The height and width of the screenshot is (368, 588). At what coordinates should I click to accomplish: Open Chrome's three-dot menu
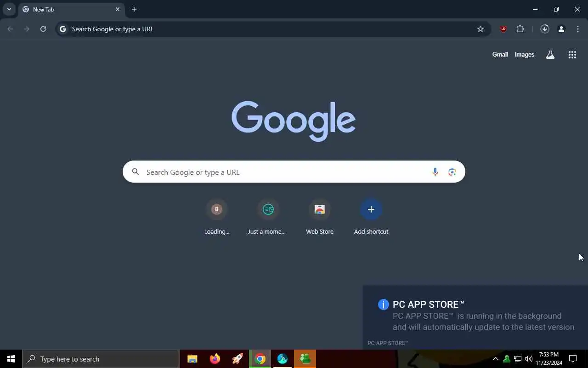[578, 29]
